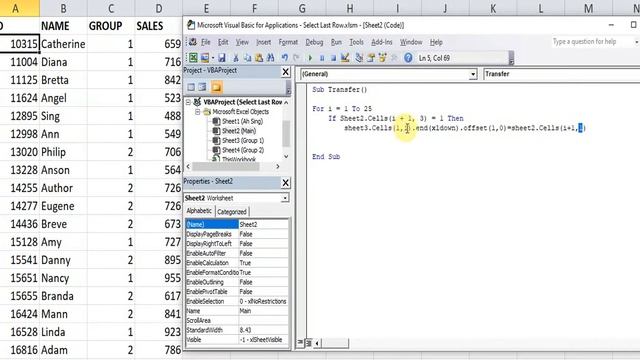Click the Toggle Folders icon in Project panel

click(x=216, y=87)
